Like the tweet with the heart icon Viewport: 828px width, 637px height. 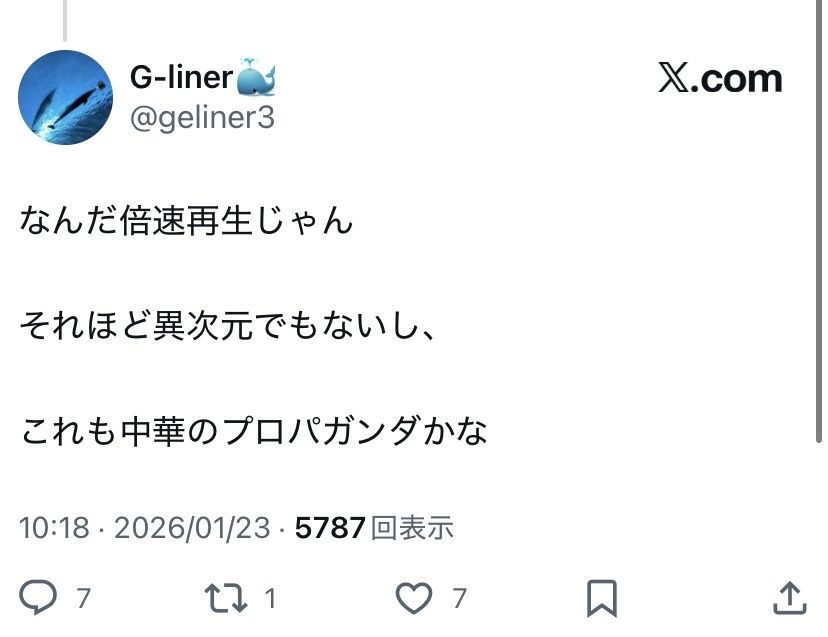(x=412, y=597)
